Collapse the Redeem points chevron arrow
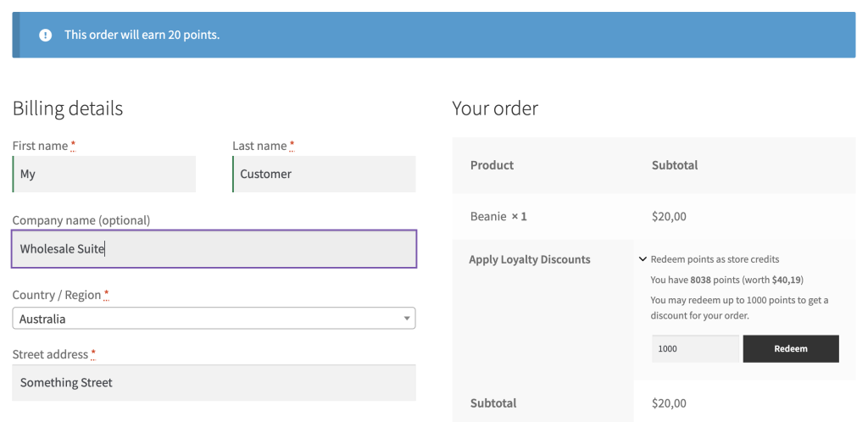Screen dimensions: 868x422 642,259
